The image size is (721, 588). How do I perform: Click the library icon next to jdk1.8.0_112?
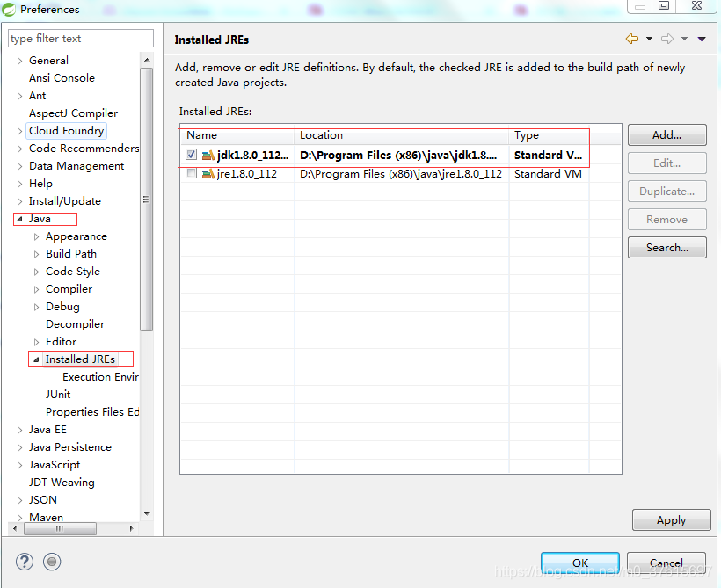coord(207,155)
